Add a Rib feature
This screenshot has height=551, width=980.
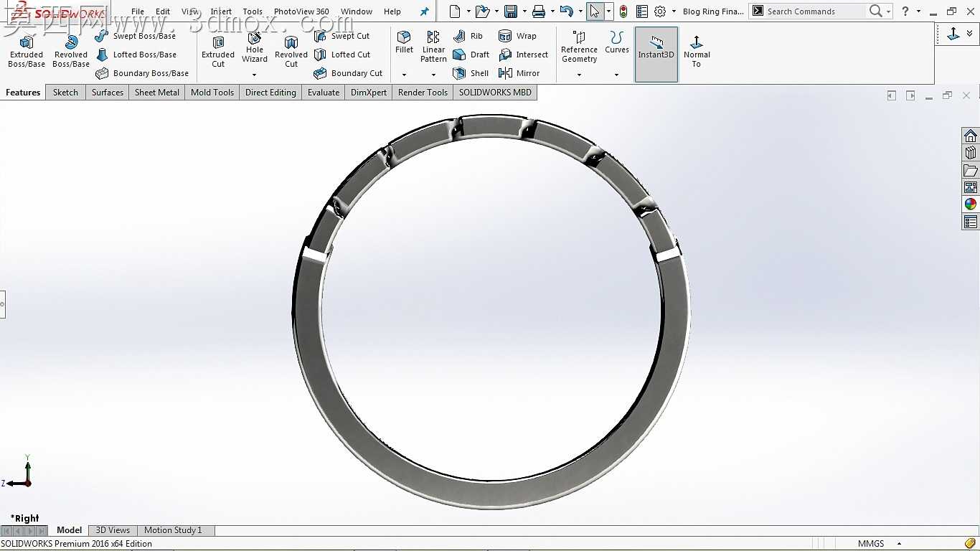coord(468,36)
